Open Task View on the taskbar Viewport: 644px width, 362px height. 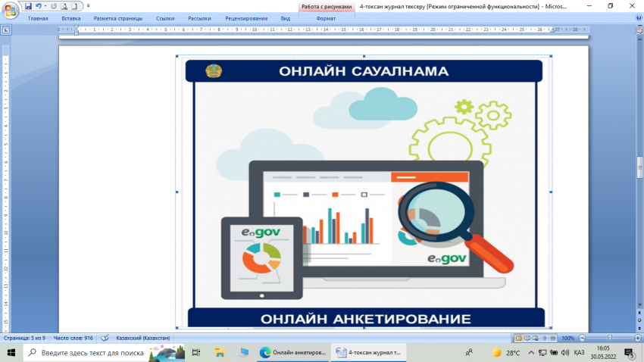[x=196, y=353]
